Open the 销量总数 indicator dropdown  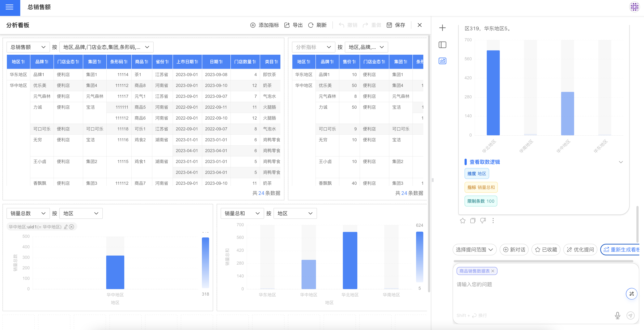point(28,213)
